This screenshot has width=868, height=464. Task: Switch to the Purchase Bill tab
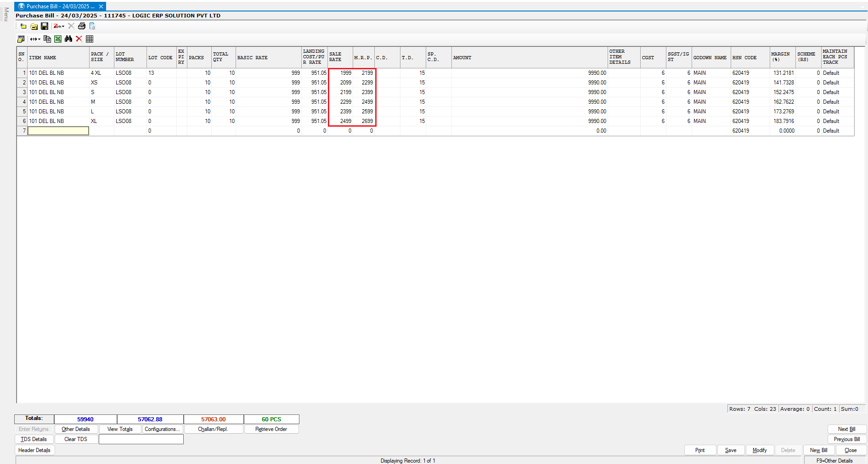point(57,6)
